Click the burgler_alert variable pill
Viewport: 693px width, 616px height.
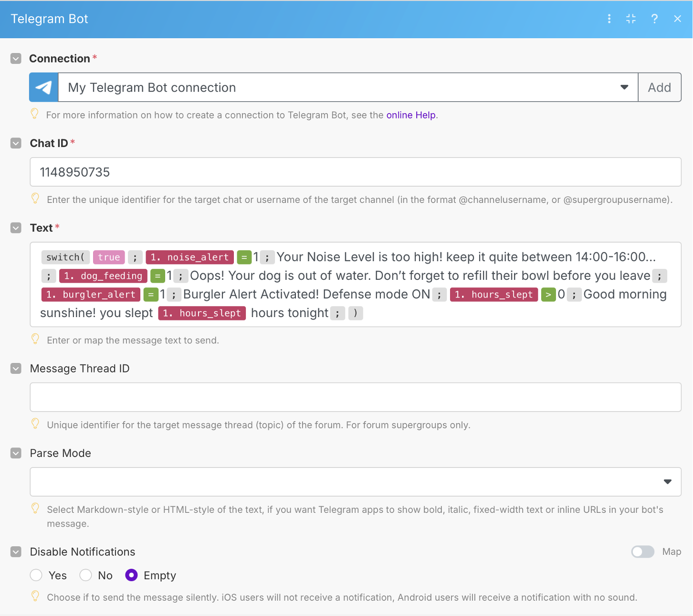(91, 295)
